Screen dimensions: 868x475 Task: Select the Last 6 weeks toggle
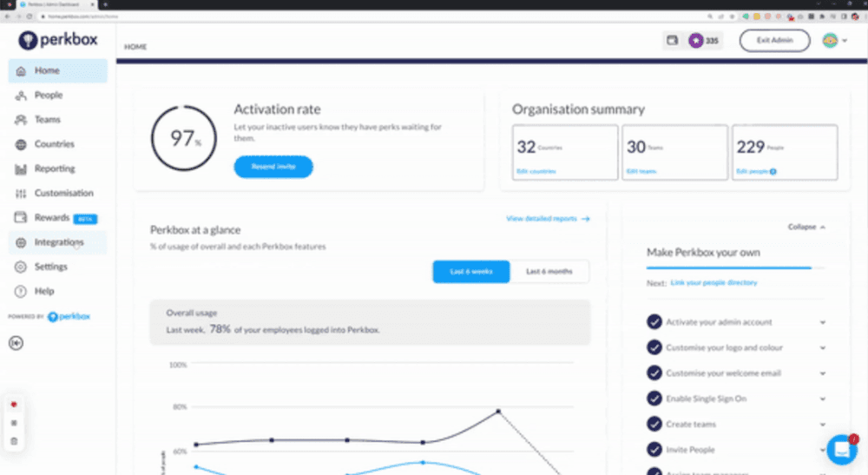(x=471, y=272)
